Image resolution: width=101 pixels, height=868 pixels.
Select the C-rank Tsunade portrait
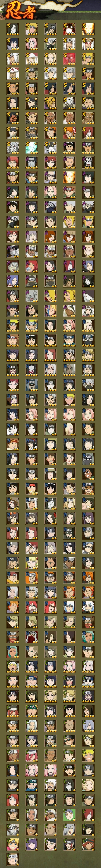[x=88, y=785]
